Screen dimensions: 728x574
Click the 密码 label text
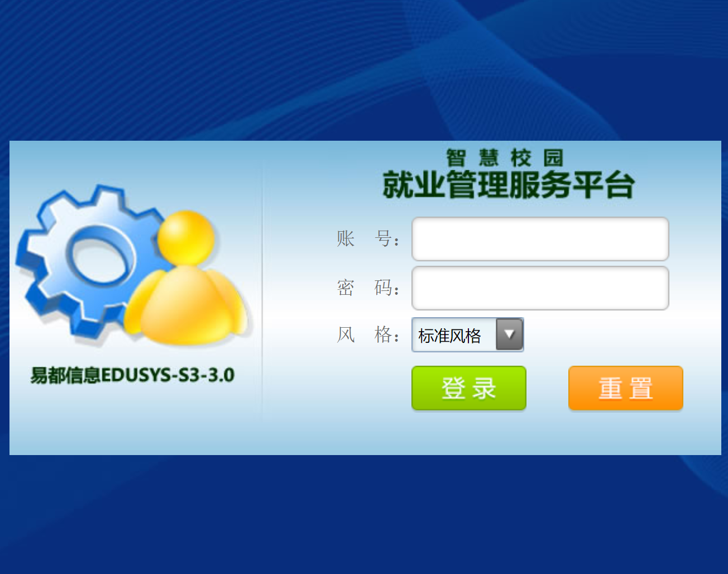(368, 288)
